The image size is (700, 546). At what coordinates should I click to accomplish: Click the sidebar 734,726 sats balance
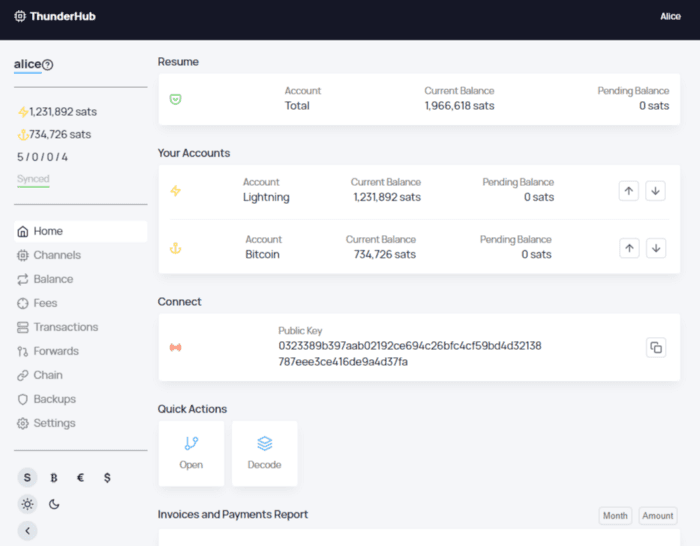pos(60,134)
